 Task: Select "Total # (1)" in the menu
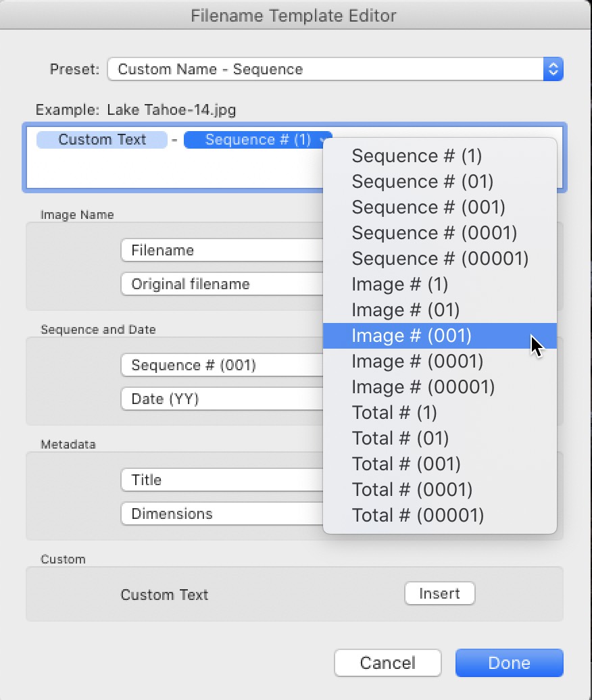(394, 412)
